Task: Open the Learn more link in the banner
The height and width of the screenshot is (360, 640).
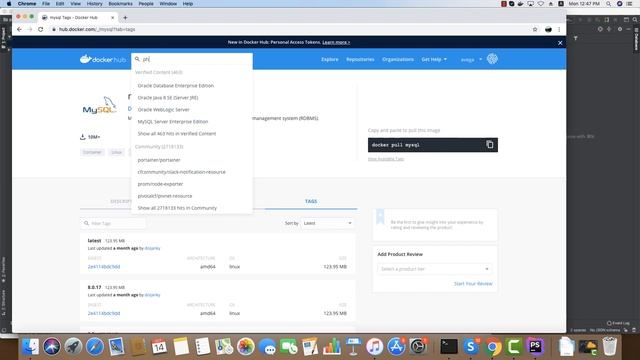Action: (x=336, y=42)
